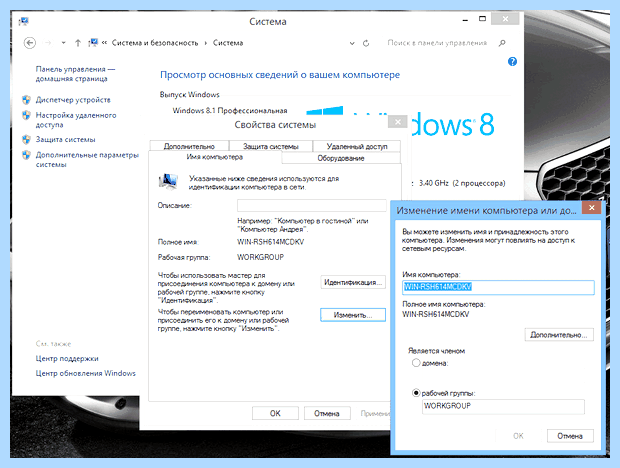Click shield icon next to Диспетчер устройств

(26, 100)
